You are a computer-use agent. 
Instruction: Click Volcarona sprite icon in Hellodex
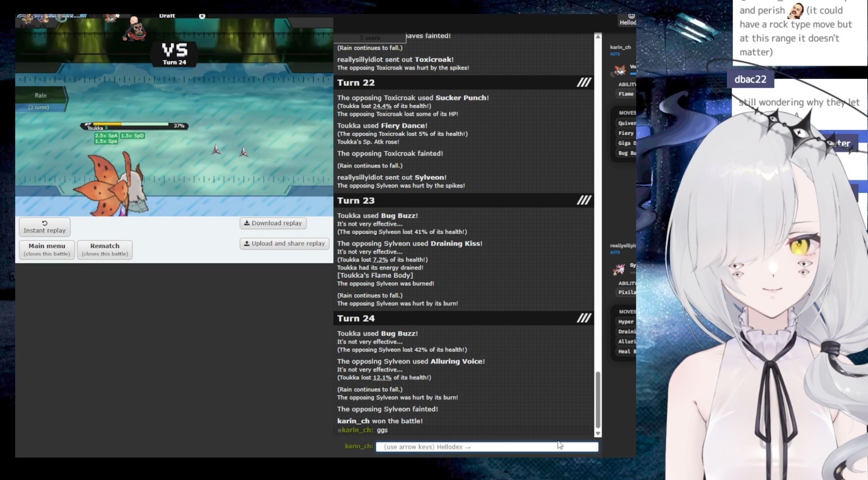pyautogui.click(x=620, y=70)
